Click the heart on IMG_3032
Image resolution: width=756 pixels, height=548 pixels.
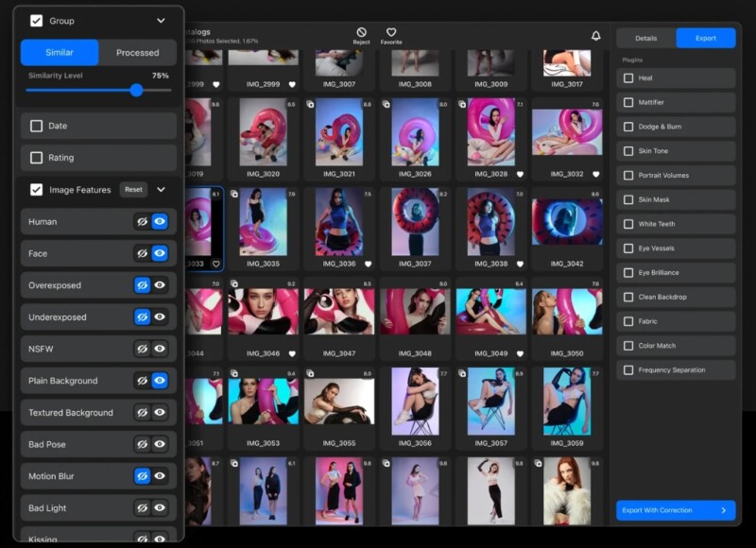point(596,174)
